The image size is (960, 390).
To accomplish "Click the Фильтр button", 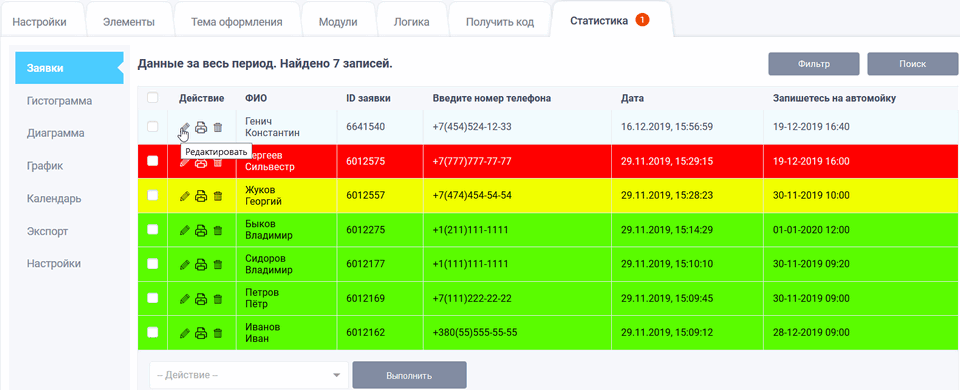I will click(814, 64).
